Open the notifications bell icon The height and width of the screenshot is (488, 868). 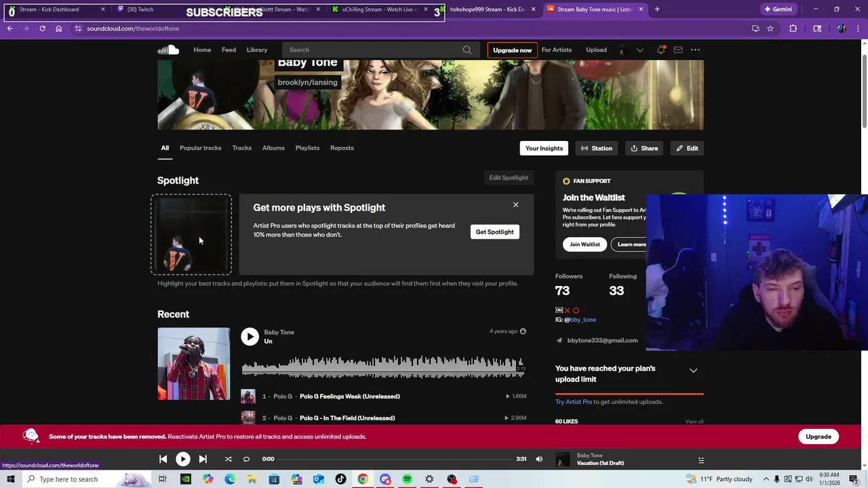point(660,49)
